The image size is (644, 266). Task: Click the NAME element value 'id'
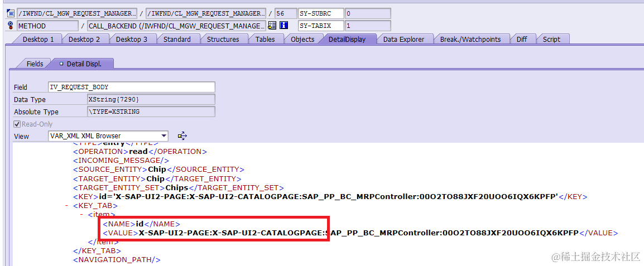[x=140, y=224]
